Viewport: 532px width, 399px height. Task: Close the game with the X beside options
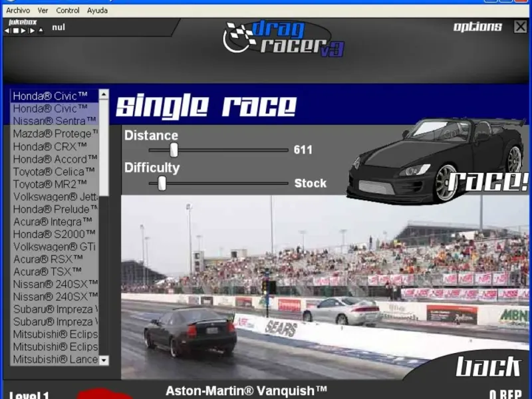click(x=520, y=27)
